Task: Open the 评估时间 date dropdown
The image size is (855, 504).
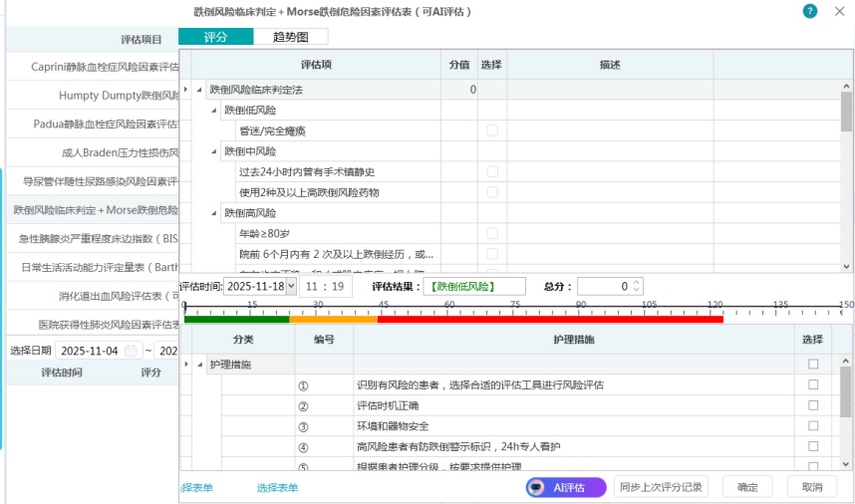Action: click(291, 286)
